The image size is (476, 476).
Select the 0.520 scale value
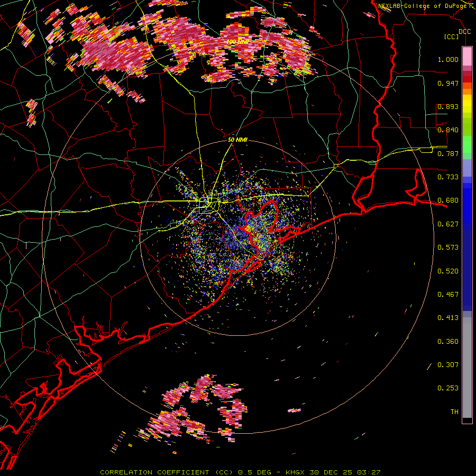(448, 271)
